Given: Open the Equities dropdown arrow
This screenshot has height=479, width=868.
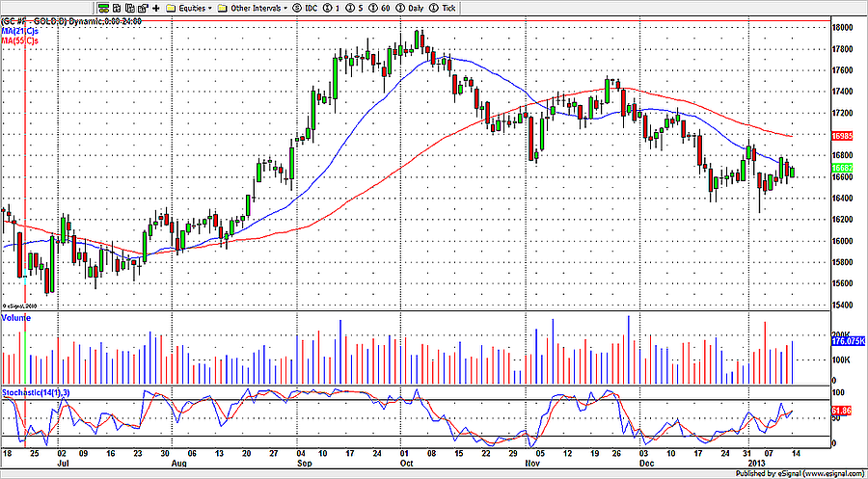Looking at the screenshot, I should 209,8.
